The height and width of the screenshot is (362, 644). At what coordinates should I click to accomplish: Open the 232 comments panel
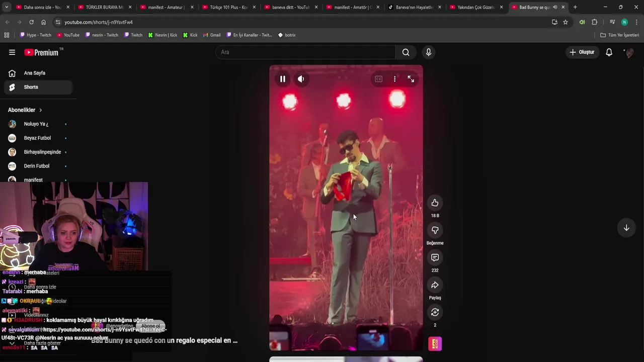pyautogui.click(x=435, y=257)
